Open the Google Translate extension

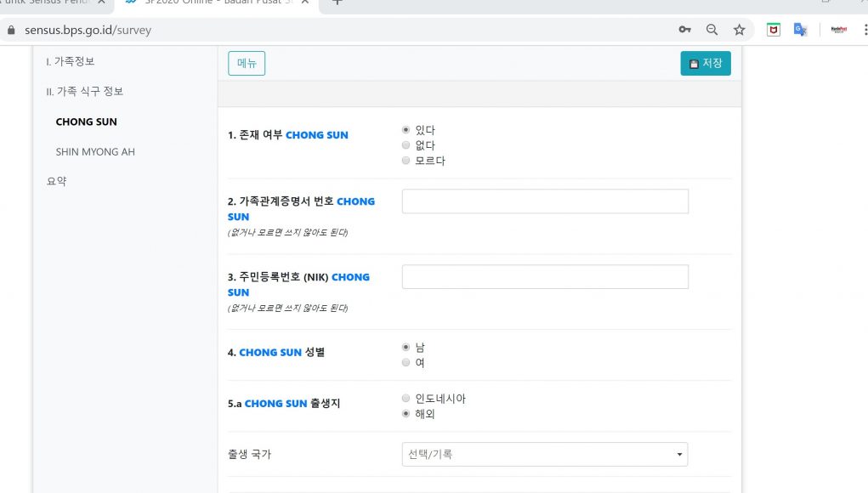click(x=800, y=30)
